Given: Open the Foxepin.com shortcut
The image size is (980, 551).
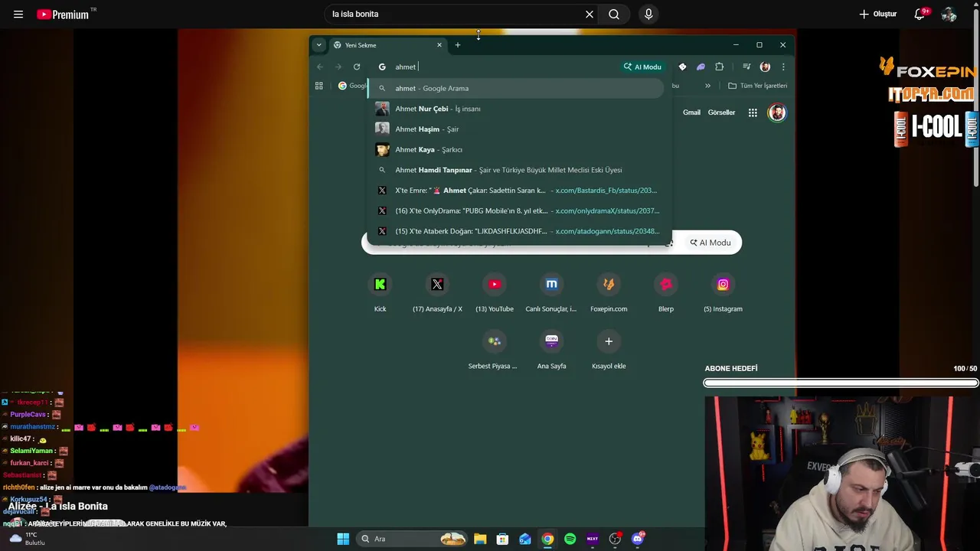Looking at the screenshot, I should (x=609, y=293).
